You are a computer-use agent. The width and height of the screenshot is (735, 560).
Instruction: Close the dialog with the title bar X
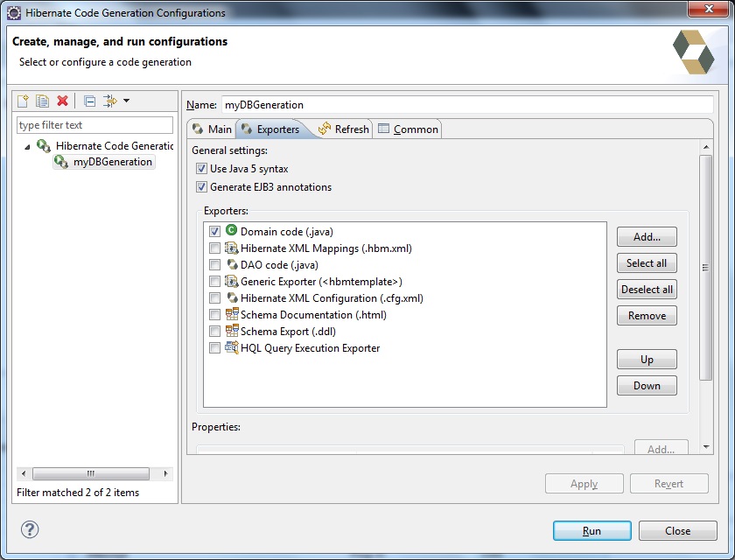click(x=709, y=9)
